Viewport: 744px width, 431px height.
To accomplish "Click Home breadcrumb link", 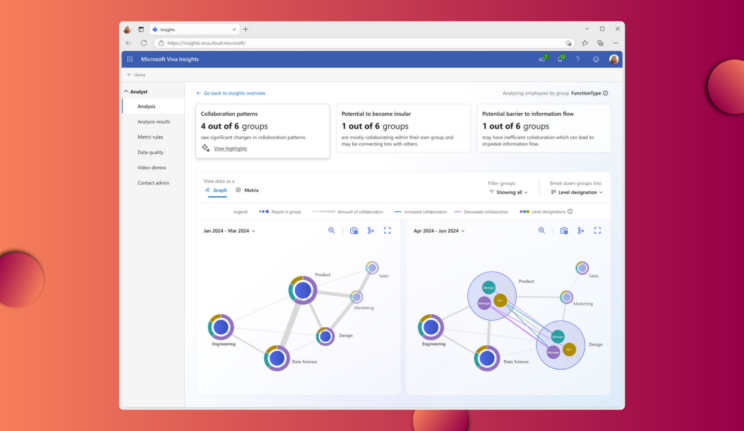I will pos(137,75).
